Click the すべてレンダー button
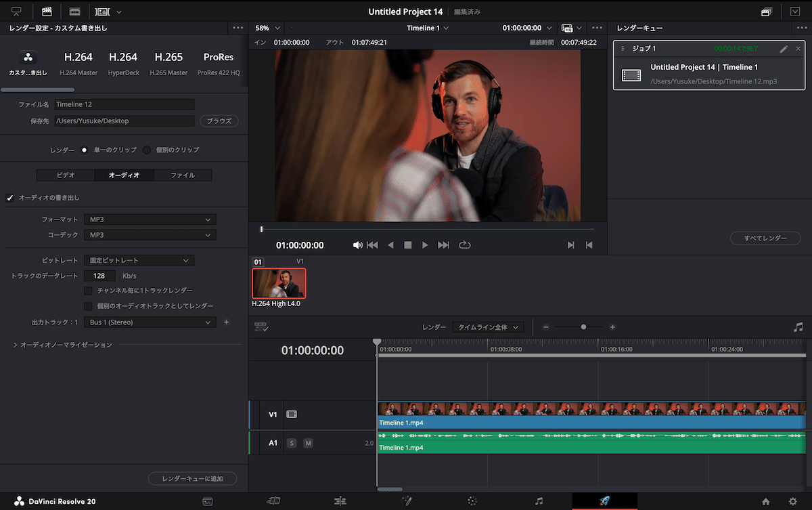 click(765, 238)
